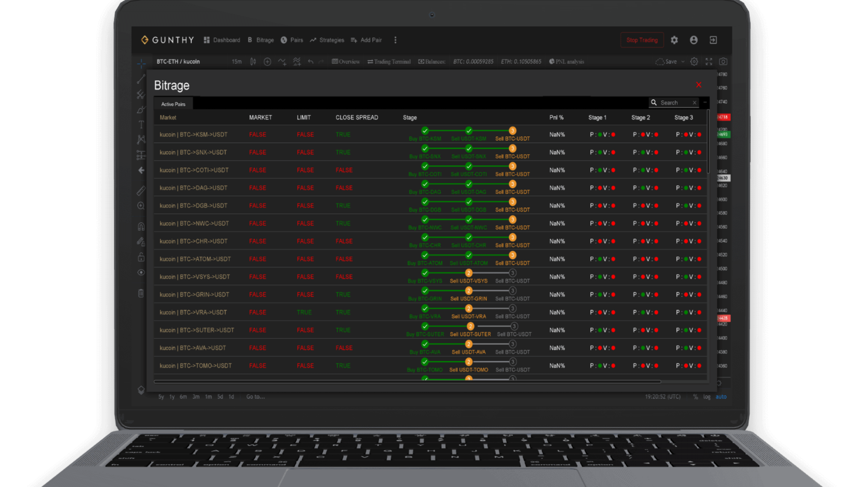Toggle lock all drawing tools

click(x=141, y=257)
